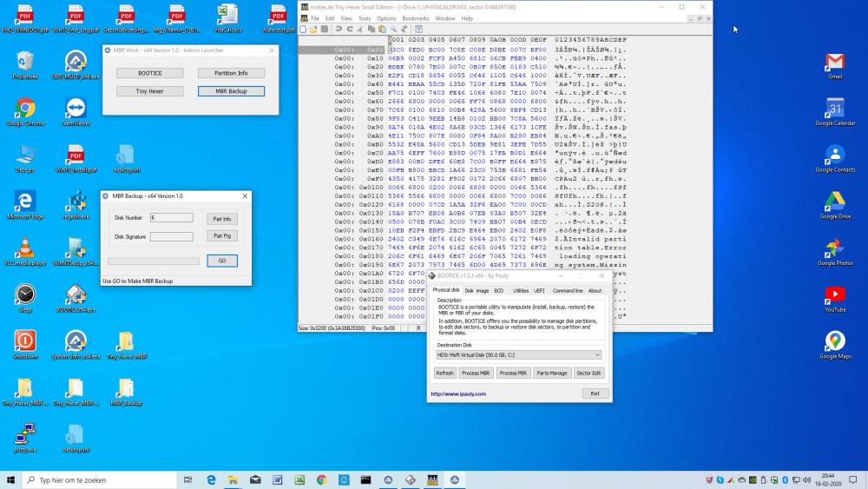This screenshot has width=868, height=489.
Task: Switch to the UEFI tab in BOOTICE
Action: pos(539,291)
